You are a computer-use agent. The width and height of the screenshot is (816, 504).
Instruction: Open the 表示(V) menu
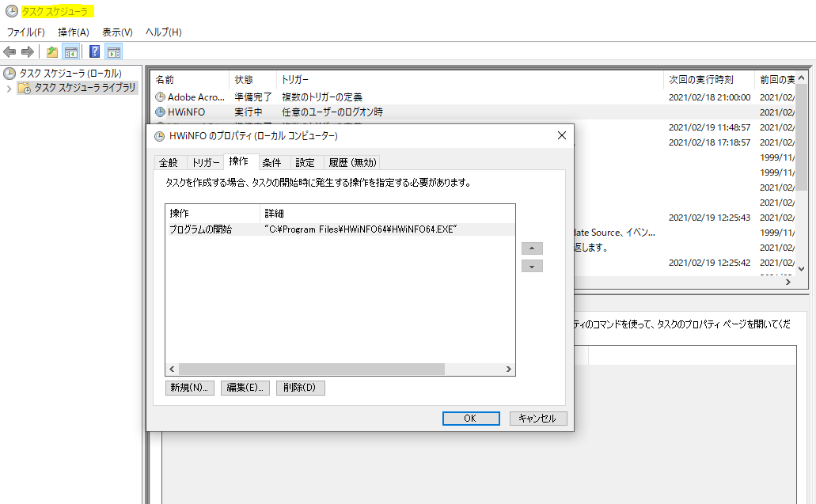[x=117, y=32]
